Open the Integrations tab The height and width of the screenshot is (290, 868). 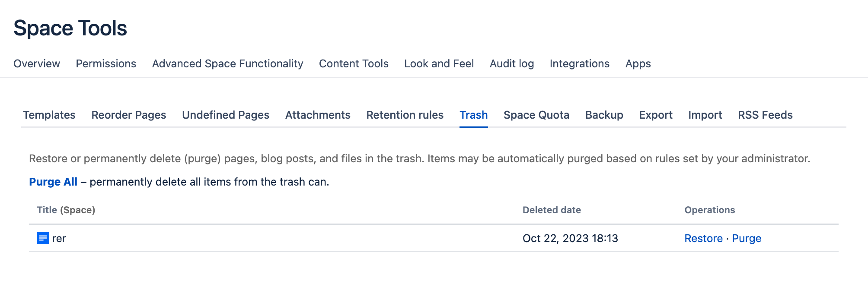[x=579, y=63]
